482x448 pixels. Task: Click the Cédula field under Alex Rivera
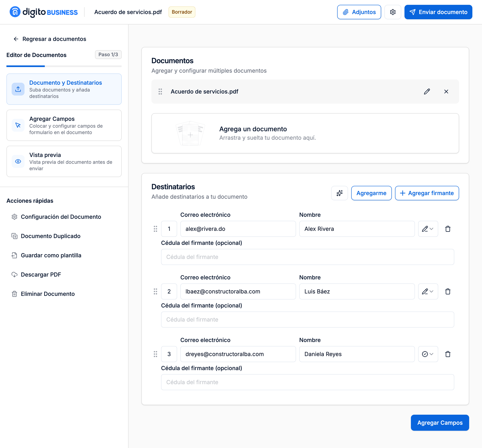click(x=307, y=257)
